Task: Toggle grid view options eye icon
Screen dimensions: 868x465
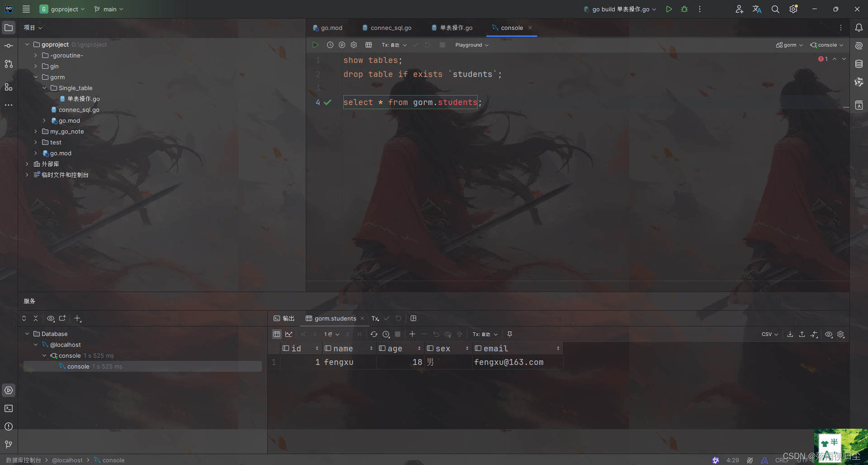Action: tap(829, 334)
